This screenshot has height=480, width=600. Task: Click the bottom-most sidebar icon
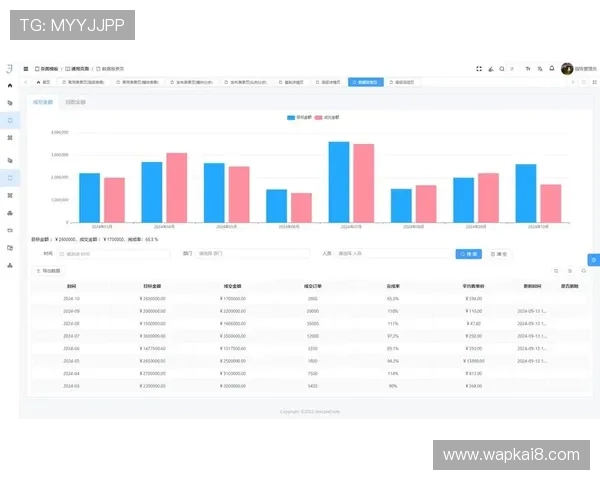[10, 265]
